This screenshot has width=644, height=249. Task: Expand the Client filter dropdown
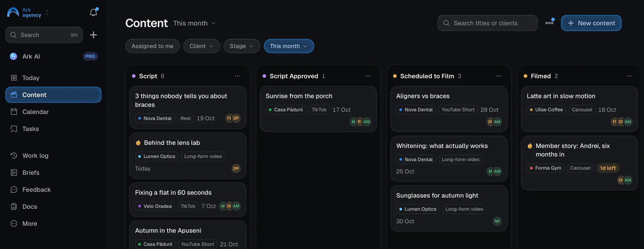click(202, 46)
